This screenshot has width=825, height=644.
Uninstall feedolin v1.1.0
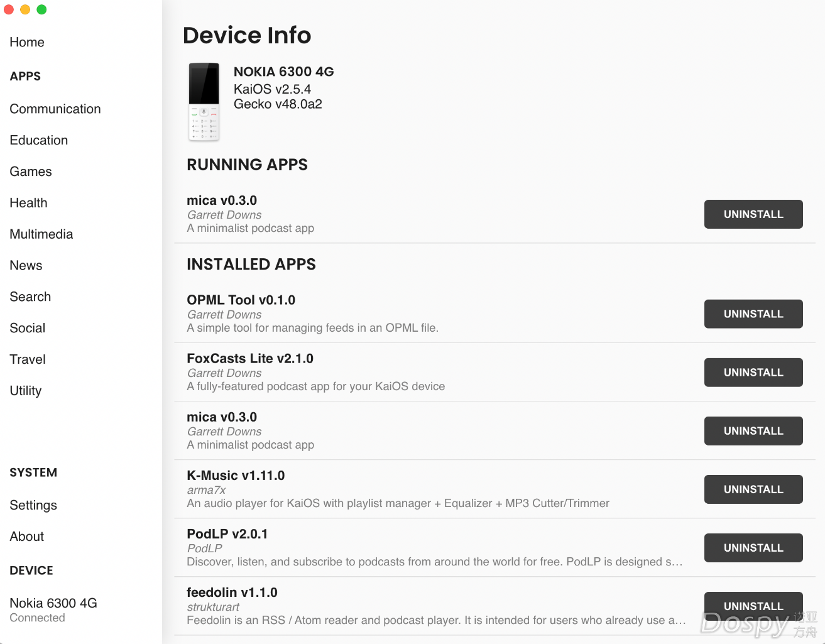point(753,606)
